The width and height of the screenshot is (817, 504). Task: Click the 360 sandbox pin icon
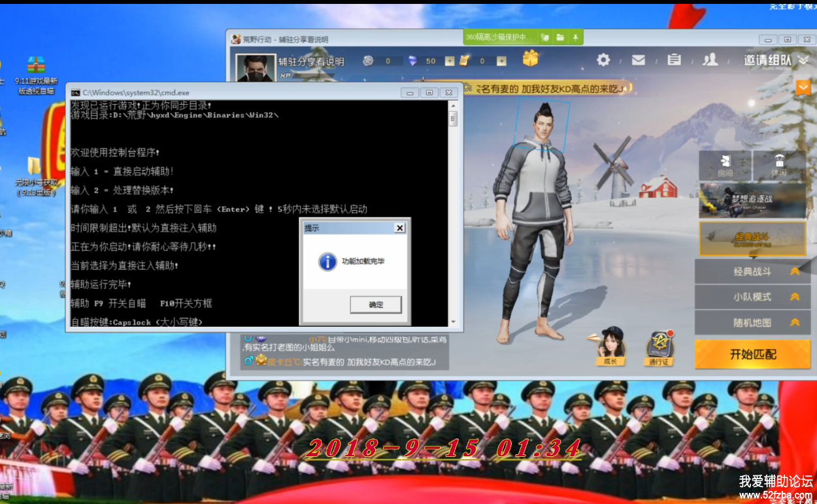pyautogui.click(x=575, y=37)
